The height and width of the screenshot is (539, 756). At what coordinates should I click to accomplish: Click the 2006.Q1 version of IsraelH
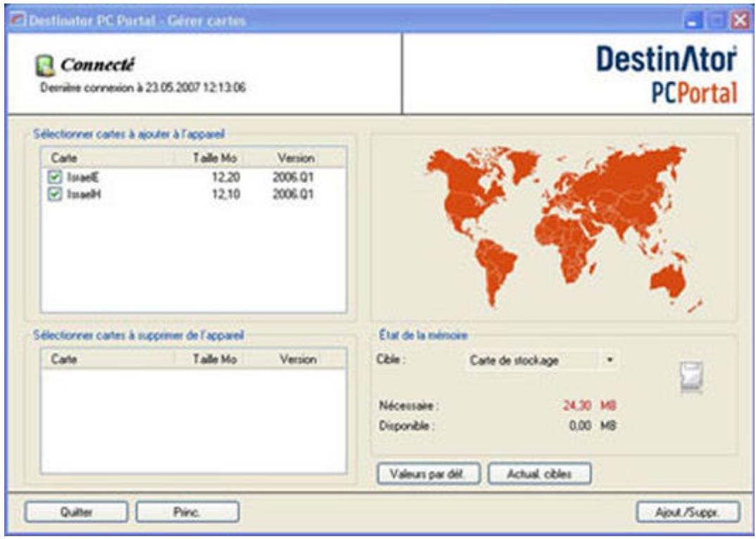(293, 194)
